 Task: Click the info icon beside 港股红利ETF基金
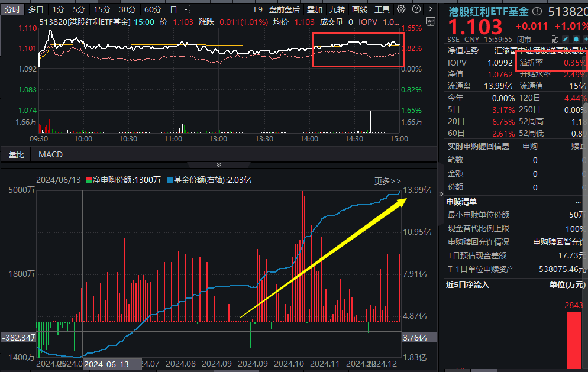[x=537, y=11]
